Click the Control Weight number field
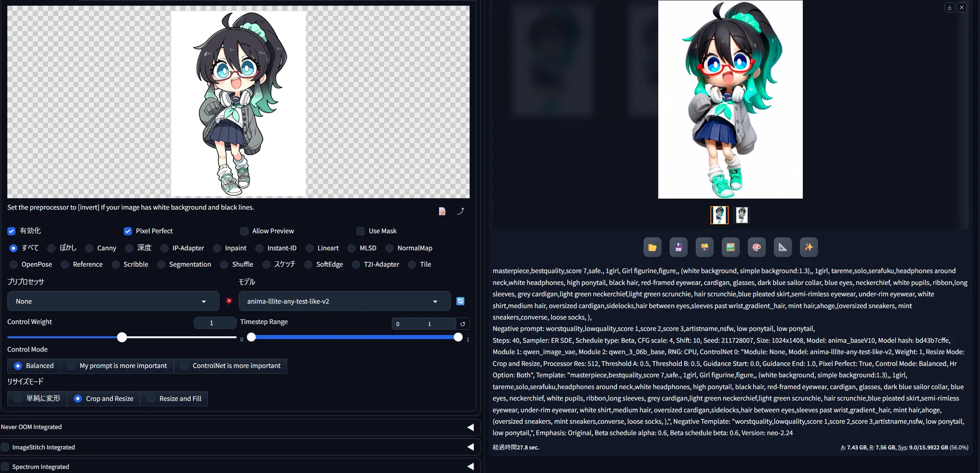 point(215,323)
